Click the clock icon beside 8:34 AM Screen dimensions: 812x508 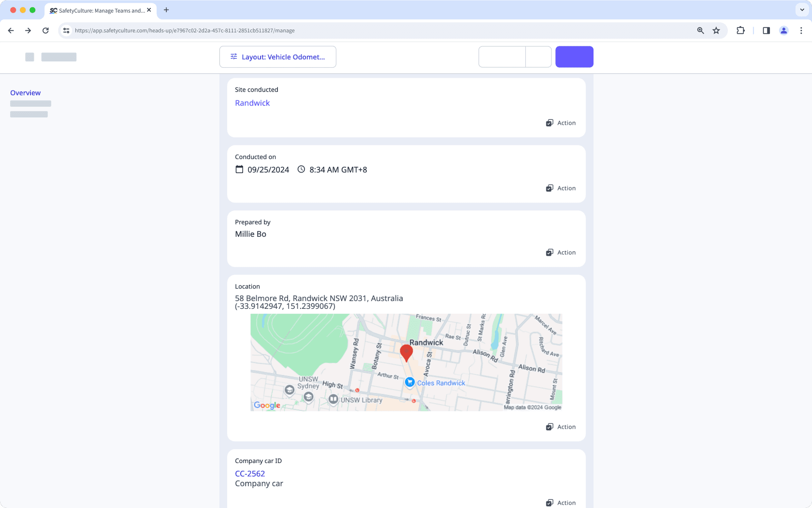pyautogui.click(x=301, y=169)
